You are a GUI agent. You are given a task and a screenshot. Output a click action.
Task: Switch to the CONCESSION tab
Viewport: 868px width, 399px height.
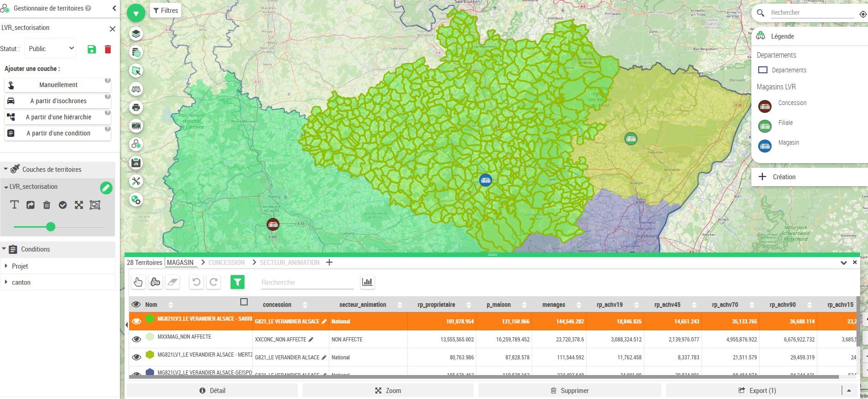point(226,263)
